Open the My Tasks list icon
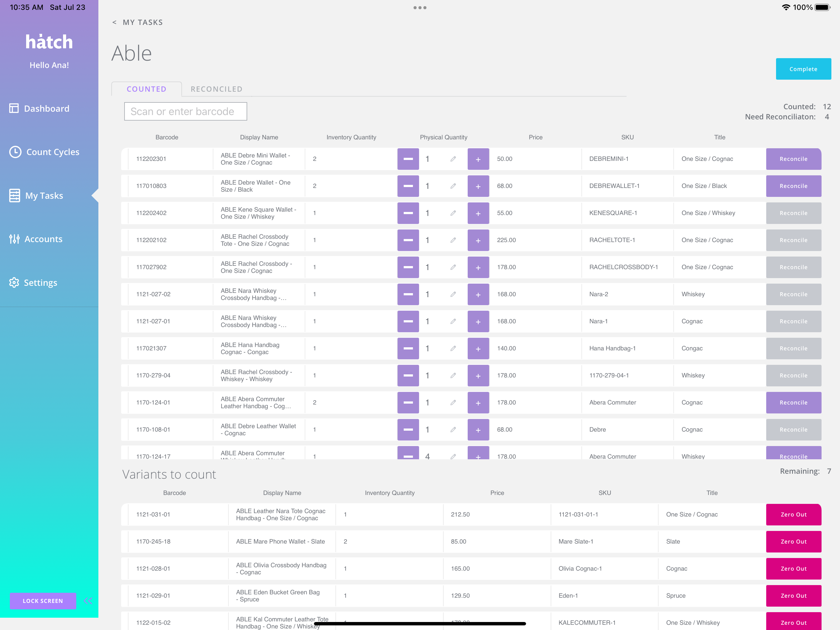Screen dimensions: 840x630 [14, 195]
